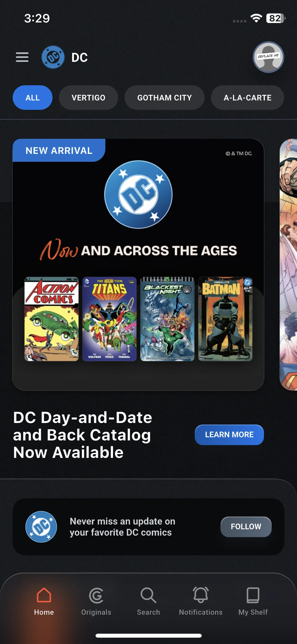Tap the LEARN MORE button

pos(229,435)
